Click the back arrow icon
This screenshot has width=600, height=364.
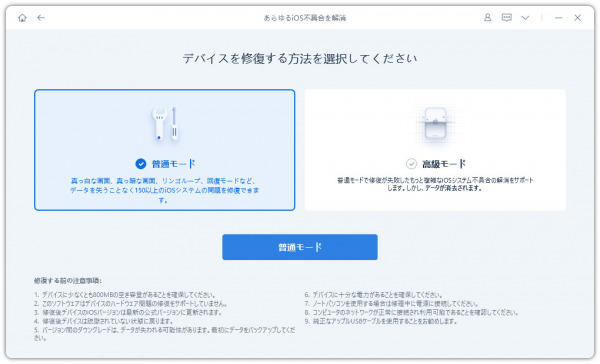pos(41,18)
